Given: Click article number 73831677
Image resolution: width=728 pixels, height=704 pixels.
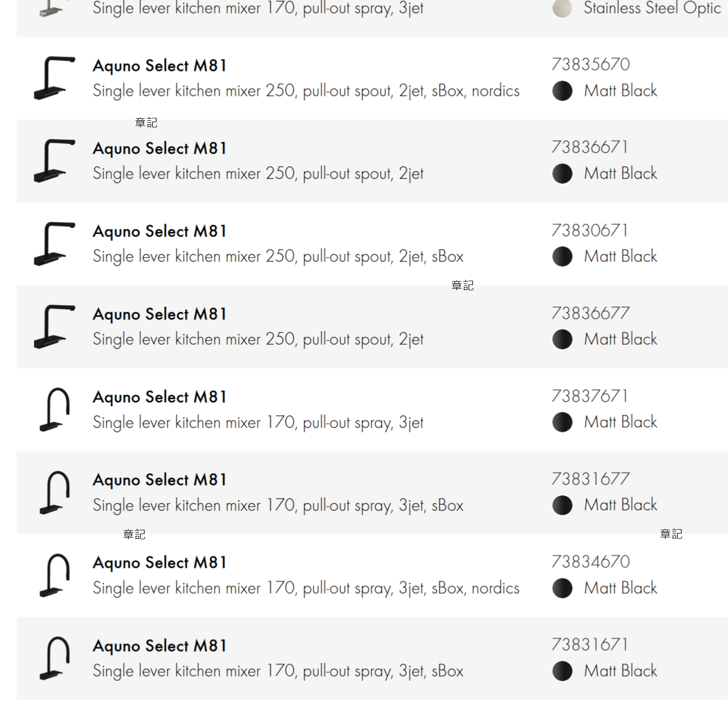Looking at the screenshot, I should pyautogui.click(x=590, y=479).
